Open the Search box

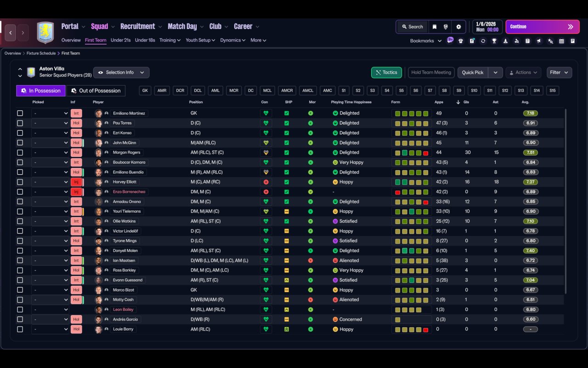[x=412, y=27]
